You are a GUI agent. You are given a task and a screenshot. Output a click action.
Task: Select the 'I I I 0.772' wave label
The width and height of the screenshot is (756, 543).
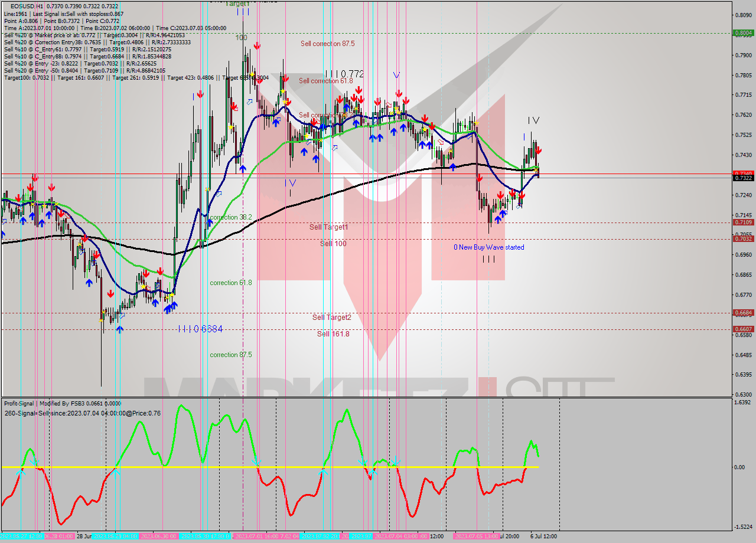tap(344, 74)
